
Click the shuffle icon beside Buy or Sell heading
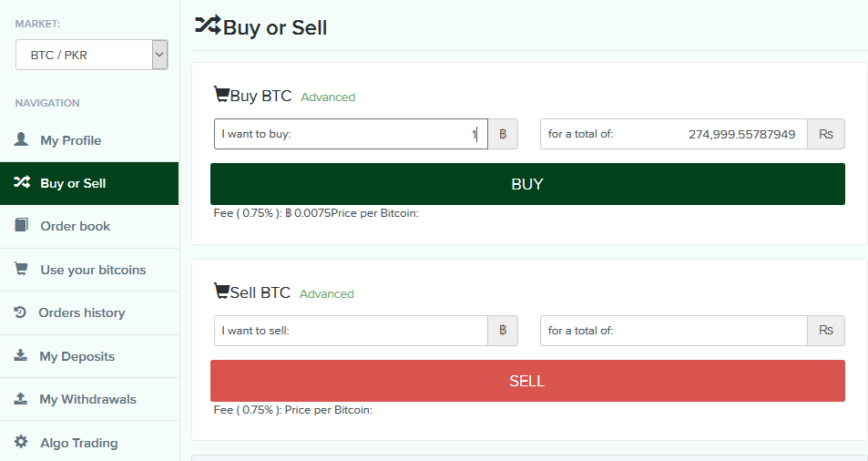(x=208, y=26)
